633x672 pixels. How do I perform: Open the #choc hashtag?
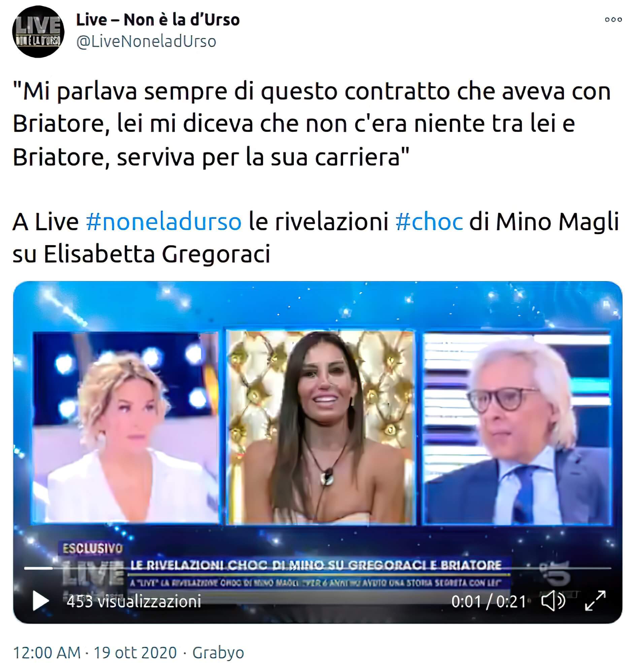click(429, 222)
